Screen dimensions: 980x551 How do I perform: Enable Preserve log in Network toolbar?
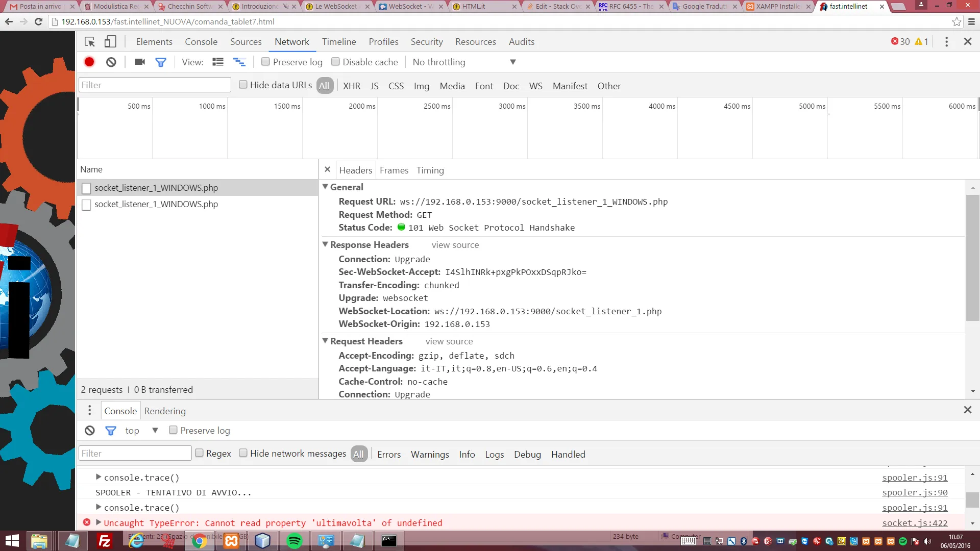265,62
